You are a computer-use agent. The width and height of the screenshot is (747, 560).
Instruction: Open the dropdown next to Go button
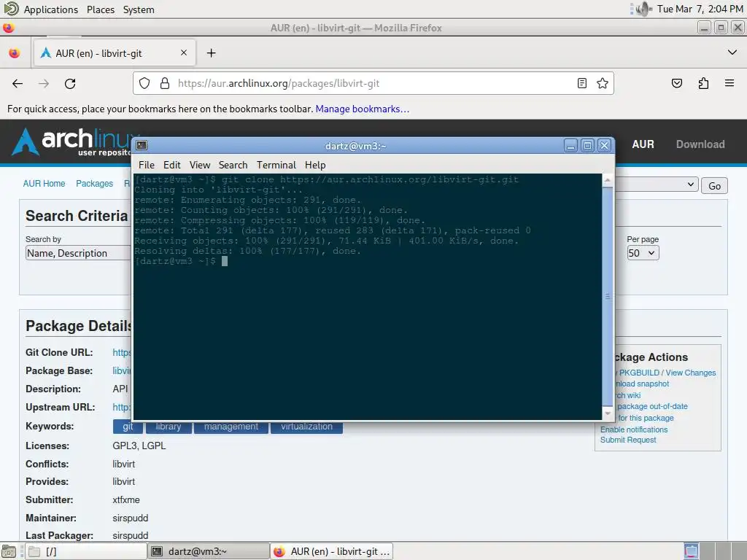click(x=657, y=184)
